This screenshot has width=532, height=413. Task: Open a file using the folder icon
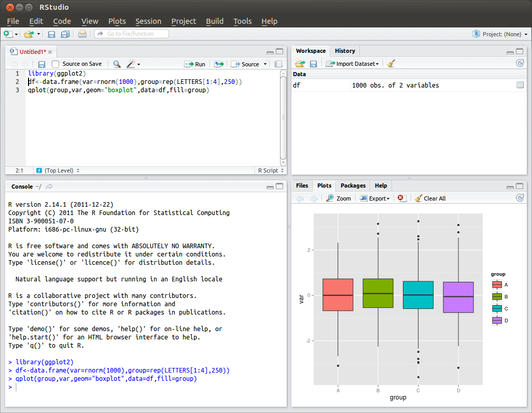30,34
